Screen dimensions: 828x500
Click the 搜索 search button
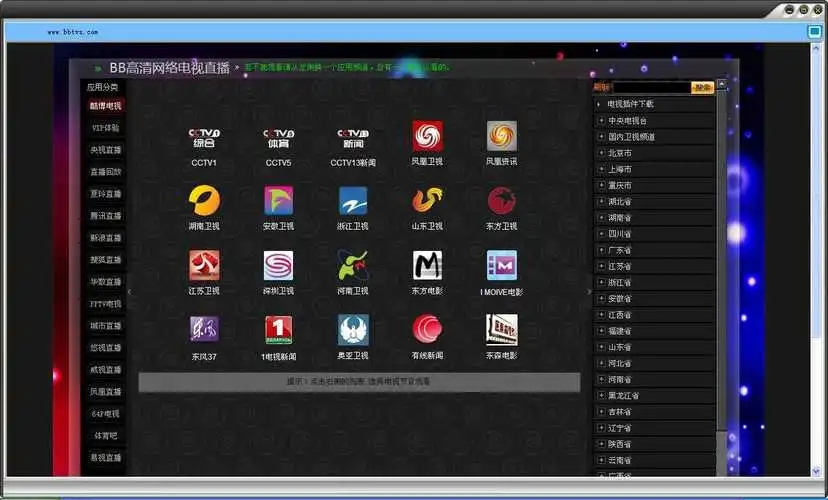pyautogui.click(x=702, y=87)
